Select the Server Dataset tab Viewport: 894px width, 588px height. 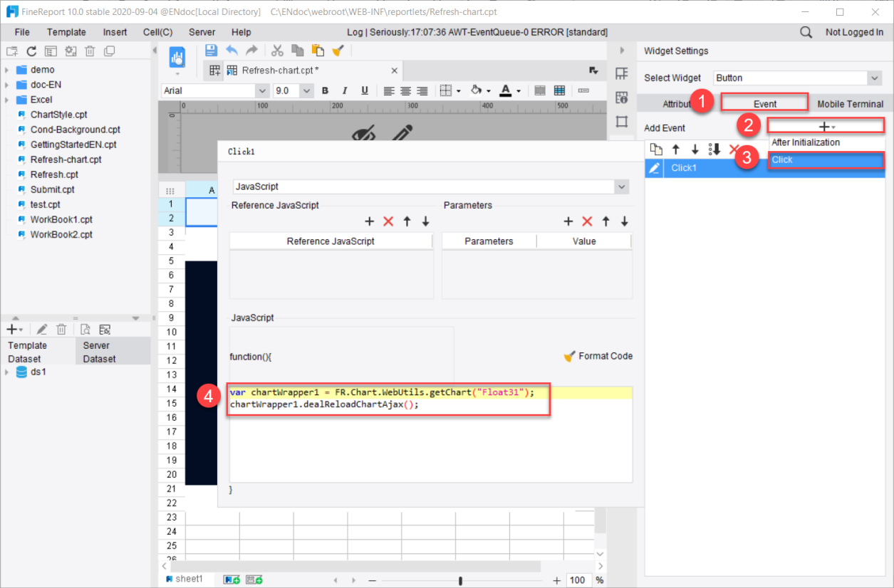(113, 352)
